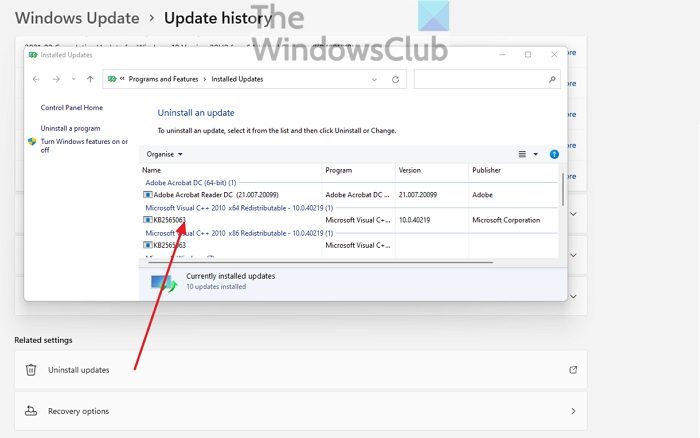Change view using the view icon
Image resolution: width=700 pixels, height=438 pixels.
point(522,154)
